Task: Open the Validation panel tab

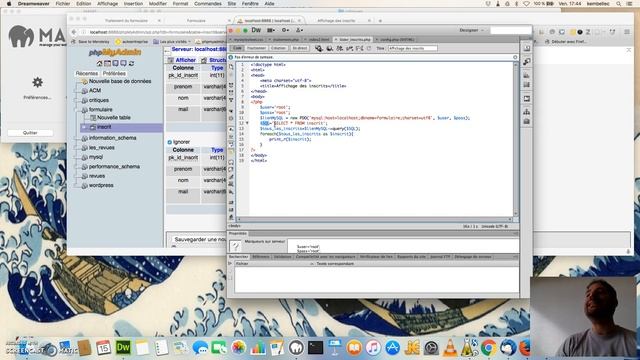Action: coord(282,257)
